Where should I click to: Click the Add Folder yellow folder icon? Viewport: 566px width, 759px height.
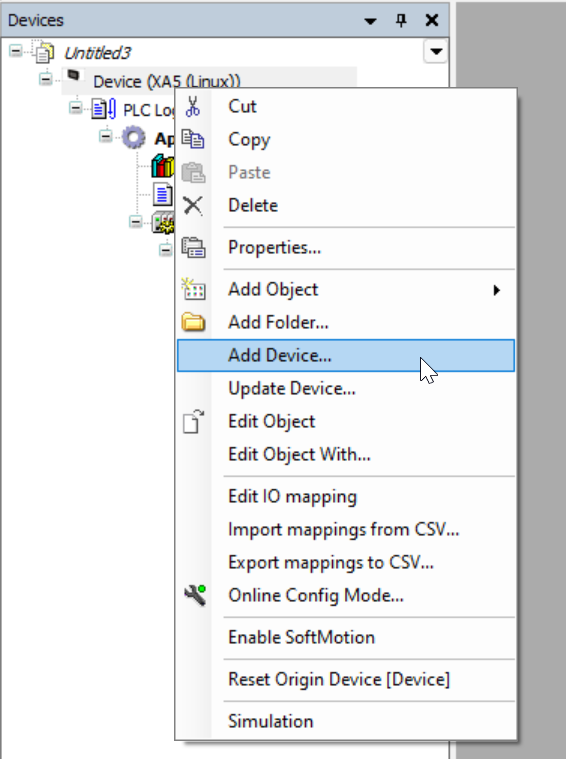[x=193, y=322]
